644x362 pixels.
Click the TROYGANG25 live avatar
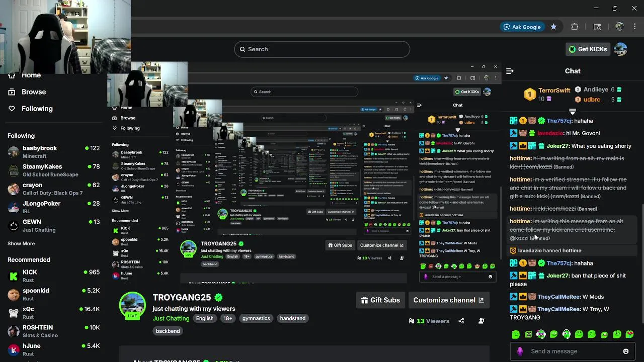click(132, 305)
